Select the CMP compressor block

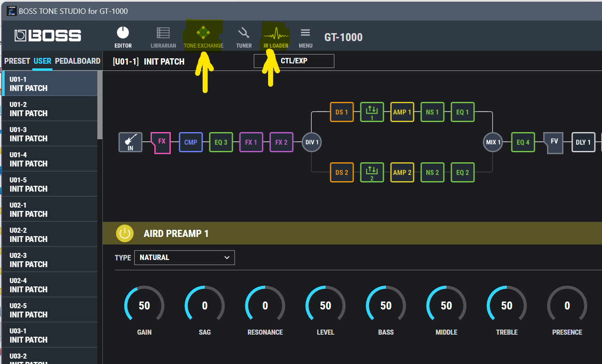click(x=191, y=142)
